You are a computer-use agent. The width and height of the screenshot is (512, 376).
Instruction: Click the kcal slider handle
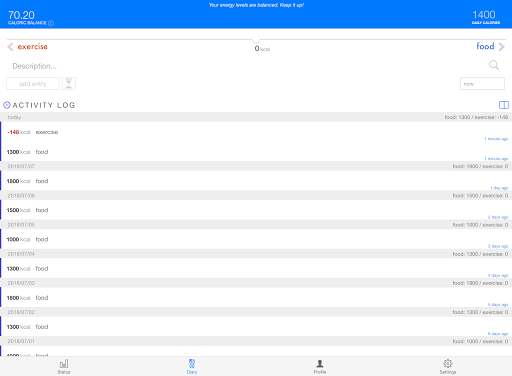tap(256, 39)
